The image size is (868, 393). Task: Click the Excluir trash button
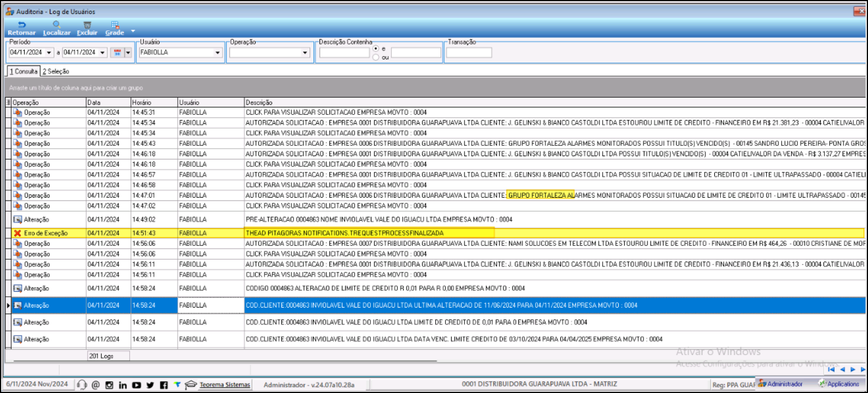click(x=87, y=28)
